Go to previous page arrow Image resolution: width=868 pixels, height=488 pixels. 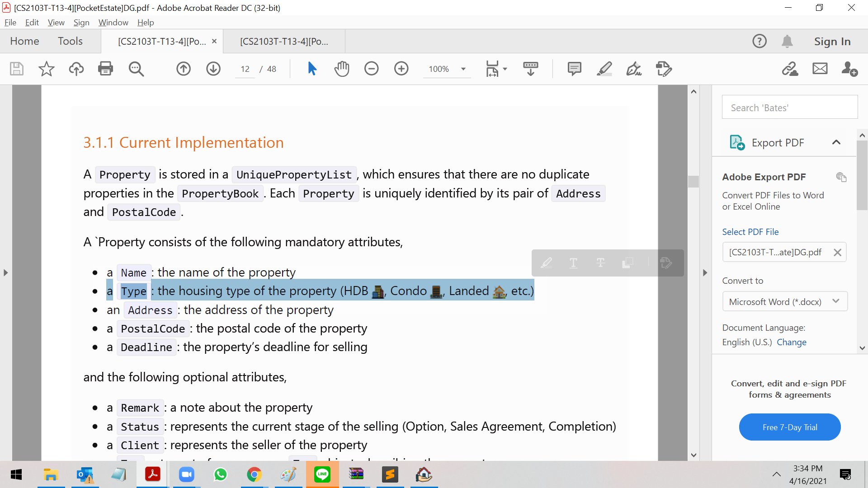[x=184, y=69]
